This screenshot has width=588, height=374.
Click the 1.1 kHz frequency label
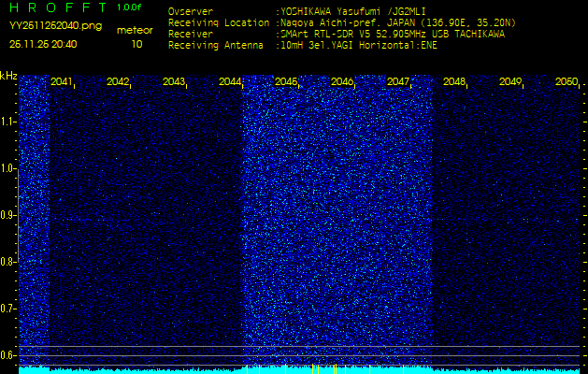pyautogui.click(x=7, y=122)
